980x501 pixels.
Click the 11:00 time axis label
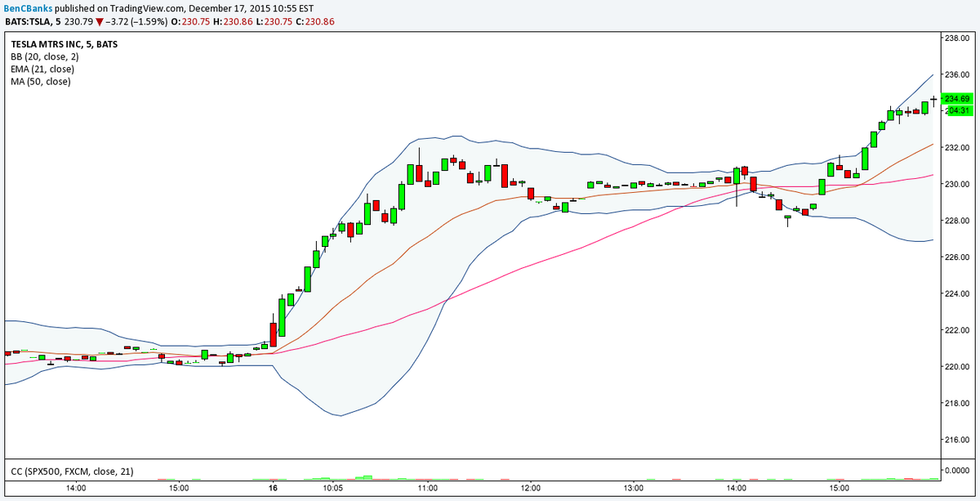click(427, 488)
